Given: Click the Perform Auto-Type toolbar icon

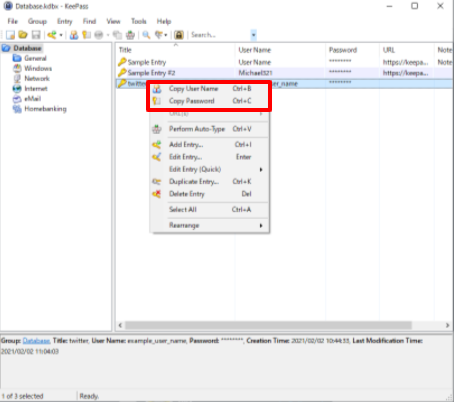Looking at the screenshot, I should point(130,35).
